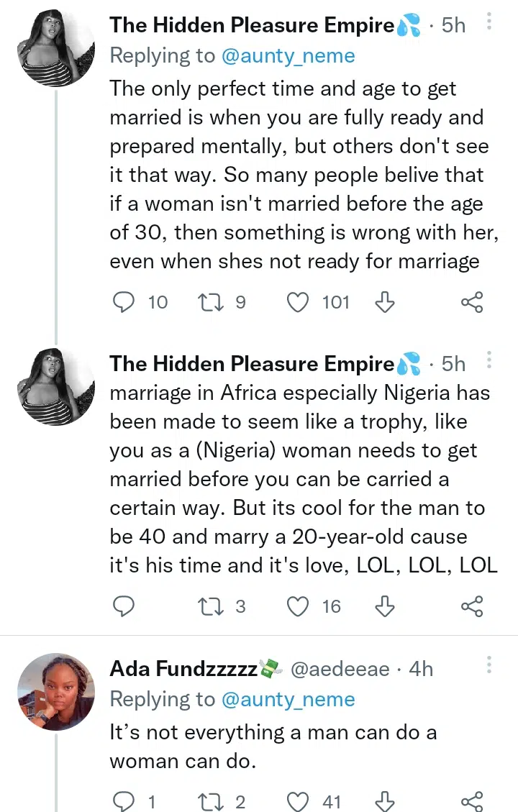Open more options for the second tweet
The image size is (518, 812).
coord(489,360)
